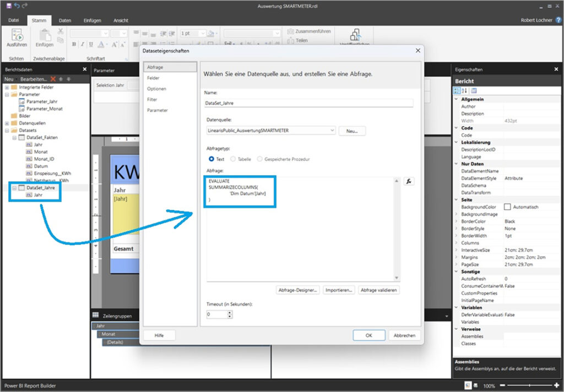Switch to the Einfügen ribbon tab
Screen dimensions: 564x392
coord(93,20)
